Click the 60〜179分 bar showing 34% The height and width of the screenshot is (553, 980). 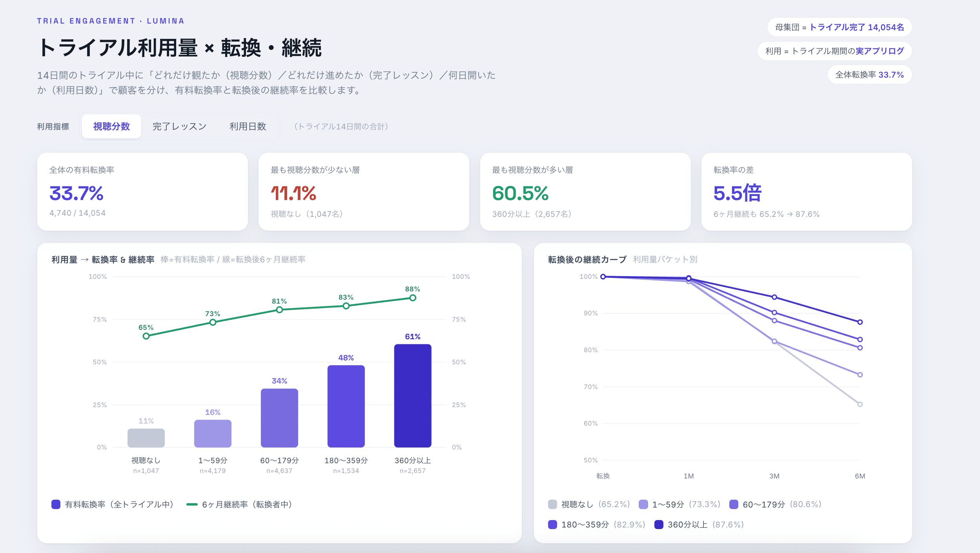click(279, 418)
